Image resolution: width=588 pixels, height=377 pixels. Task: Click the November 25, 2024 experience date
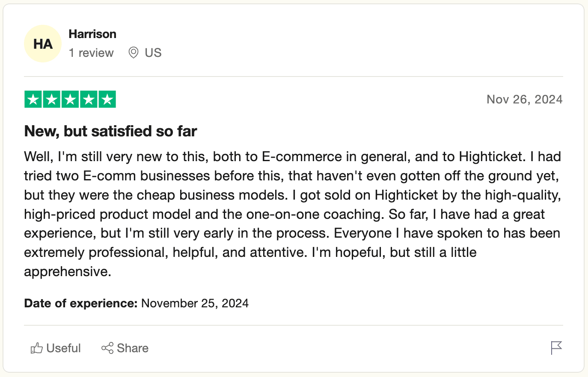coord(195,303)
